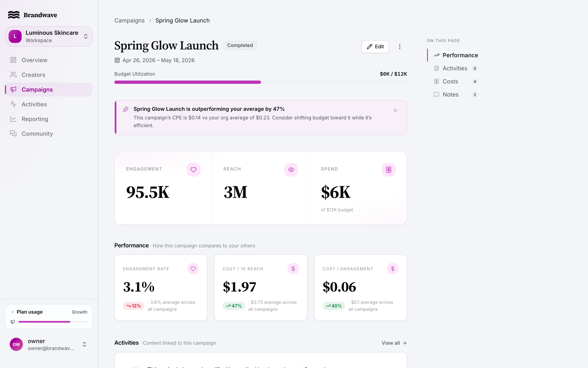Click the Performance trend arrow icon

[437, 55]
